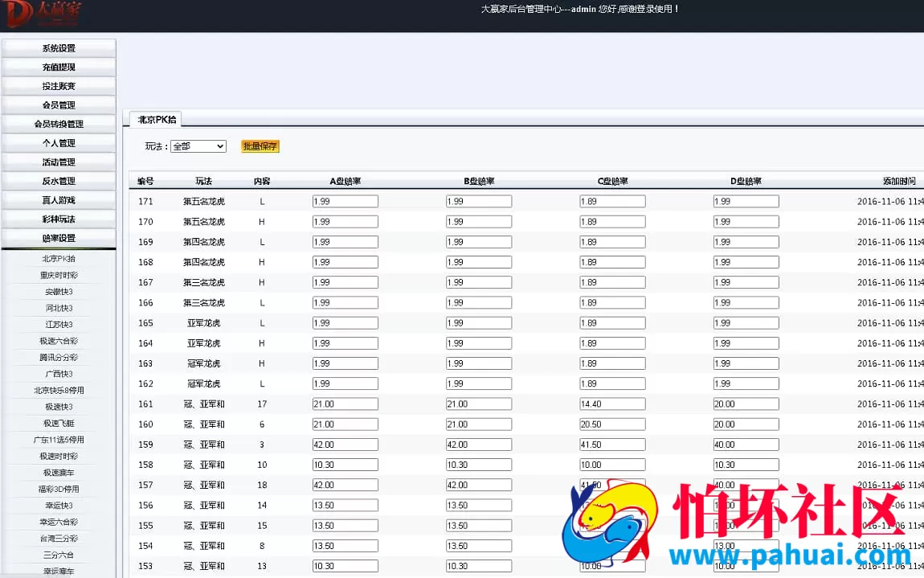Select 安徽快3 odds page link

click(x=59, y=292)
